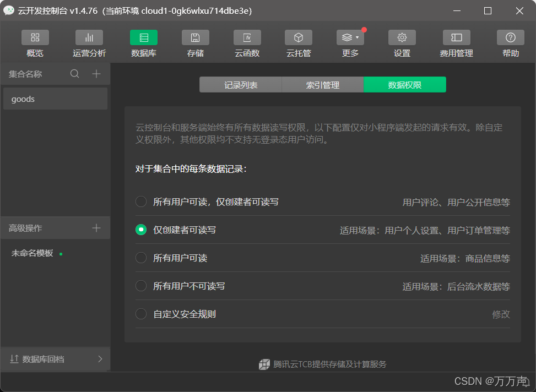Image resolution: width=536 pixels, height=392 pixels.
Task: Select the 仅创建者可读写 permission option
Action: point(141,230)
